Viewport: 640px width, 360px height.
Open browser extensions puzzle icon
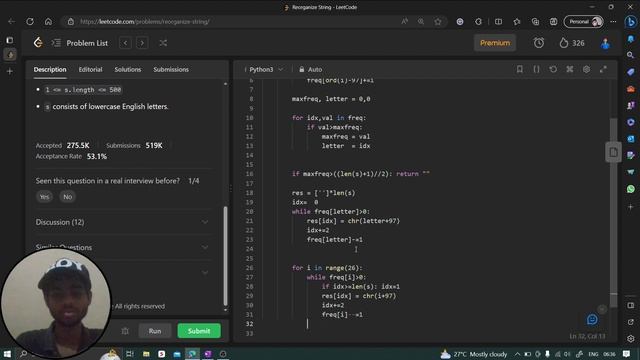(478, 22)
